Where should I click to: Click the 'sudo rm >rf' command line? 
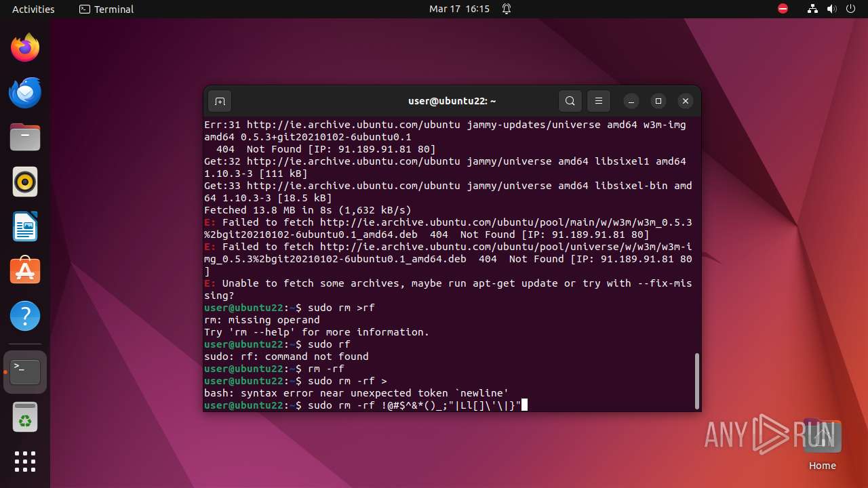point(290,308)
